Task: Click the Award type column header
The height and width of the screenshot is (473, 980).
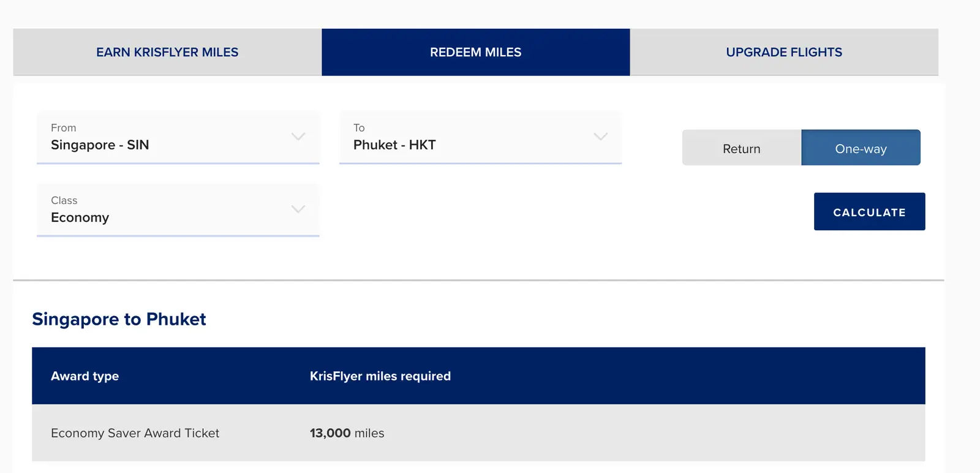Action: [85, 376]
